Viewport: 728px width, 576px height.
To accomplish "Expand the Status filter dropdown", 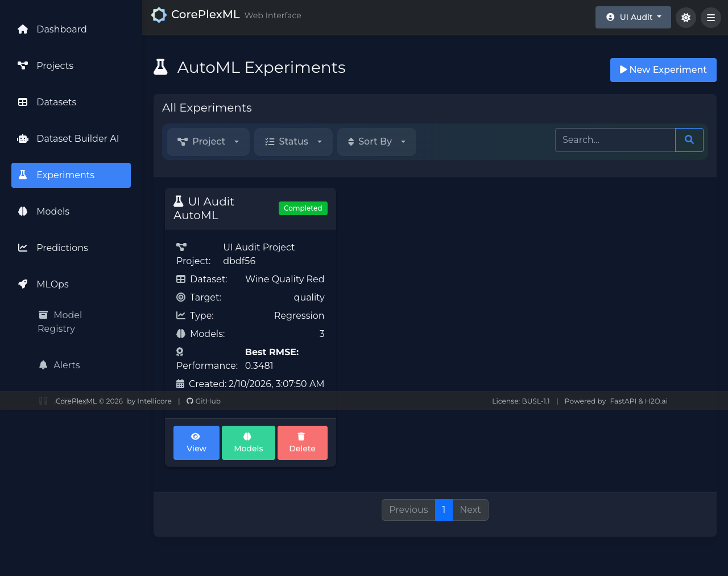I will [x=293, y=142].
